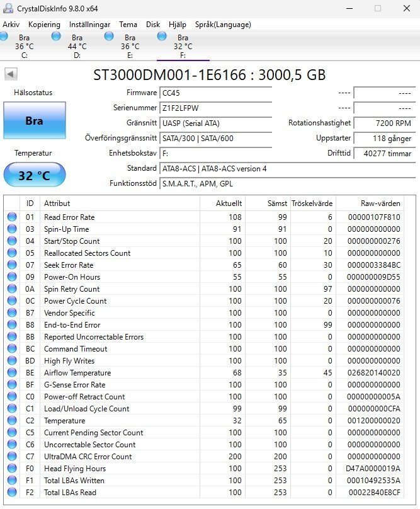
Task: Click status icon for Current Pending Sector Count
Action: (12, 433)
